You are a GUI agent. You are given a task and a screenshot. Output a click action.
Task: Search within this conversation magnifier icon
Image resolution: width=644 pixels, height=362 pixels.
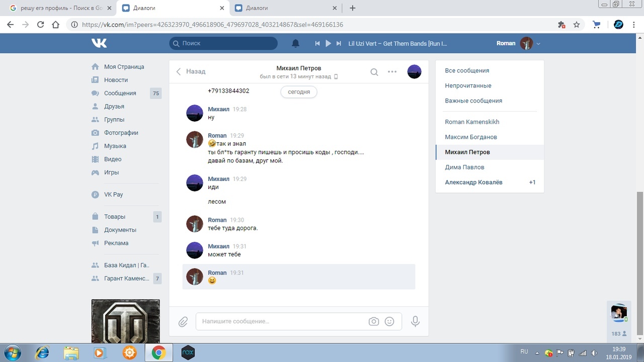tap(374, 72)
